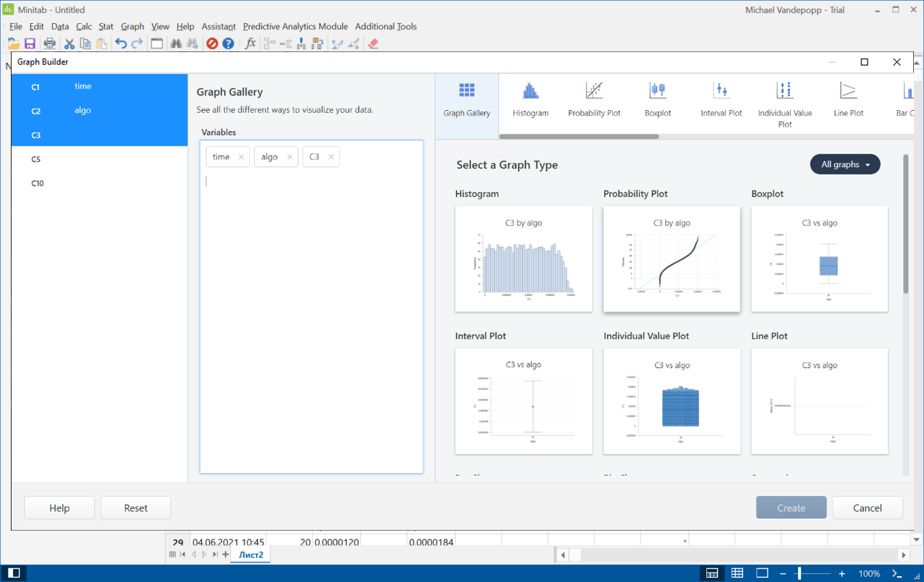Zoom in with the status bar plus button

(x=842, y=573)
